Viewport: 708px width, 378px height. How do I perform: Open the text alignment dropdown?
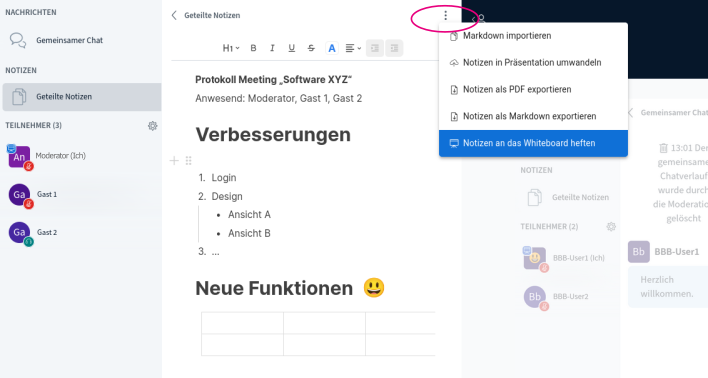353,48
